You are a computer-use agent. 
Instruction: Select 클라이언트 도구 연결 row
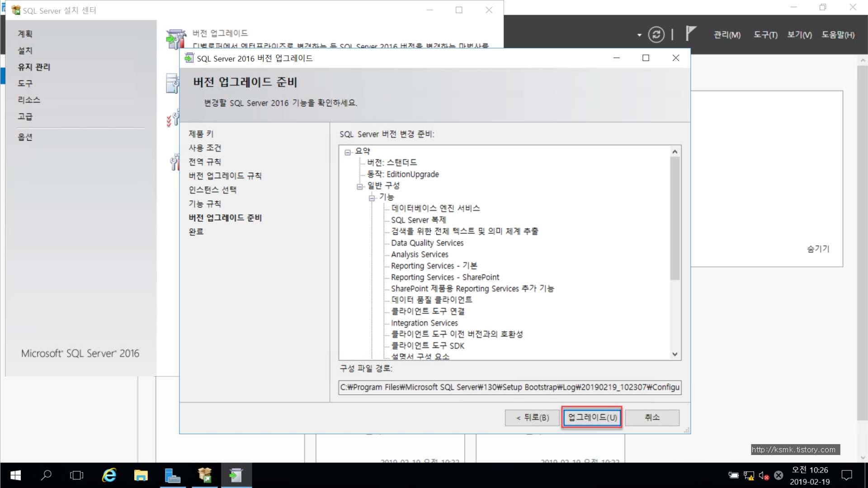[427, 311]
